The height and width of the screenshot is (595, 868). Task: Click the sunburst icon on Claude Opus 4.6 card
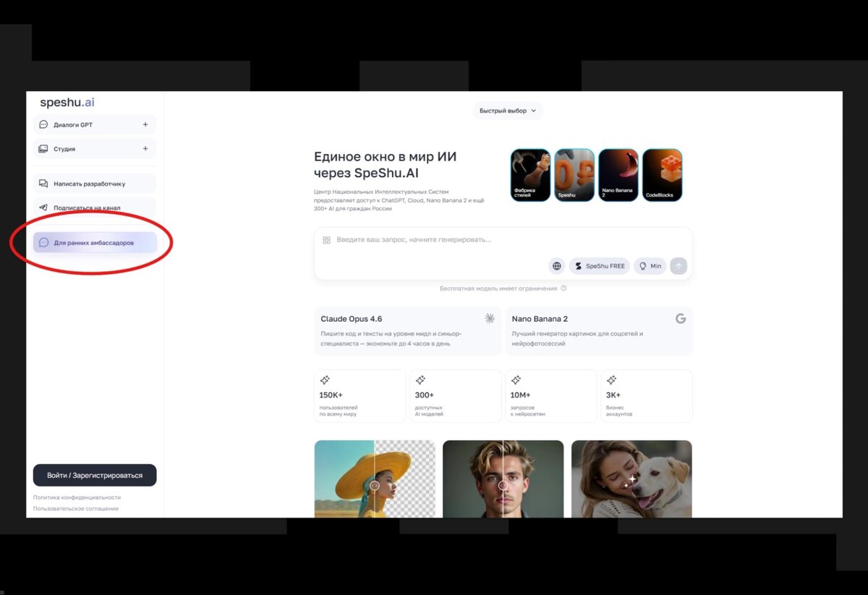tap(490, 318)
